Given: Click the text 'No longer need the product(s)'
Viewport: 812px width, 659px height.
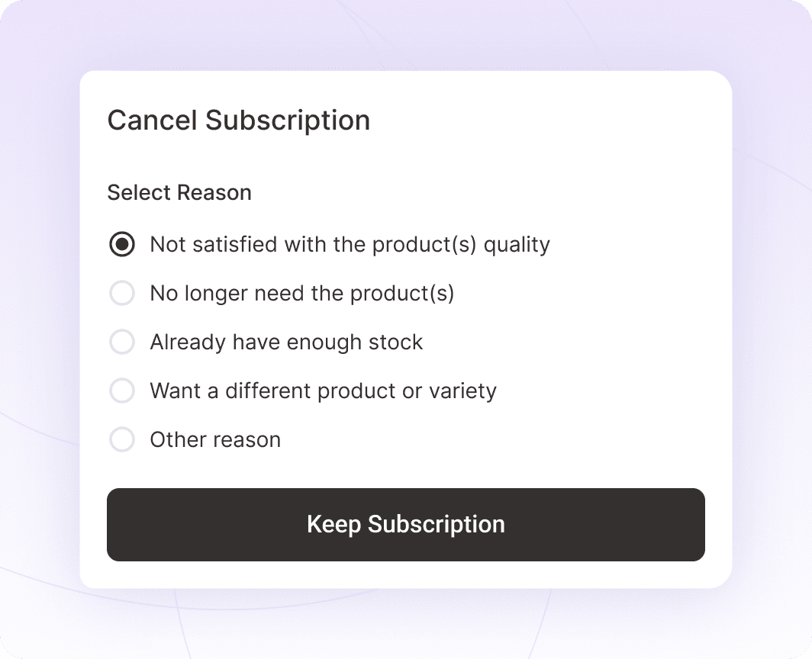Looking at the screenshot, I should [x=301, y=293].
